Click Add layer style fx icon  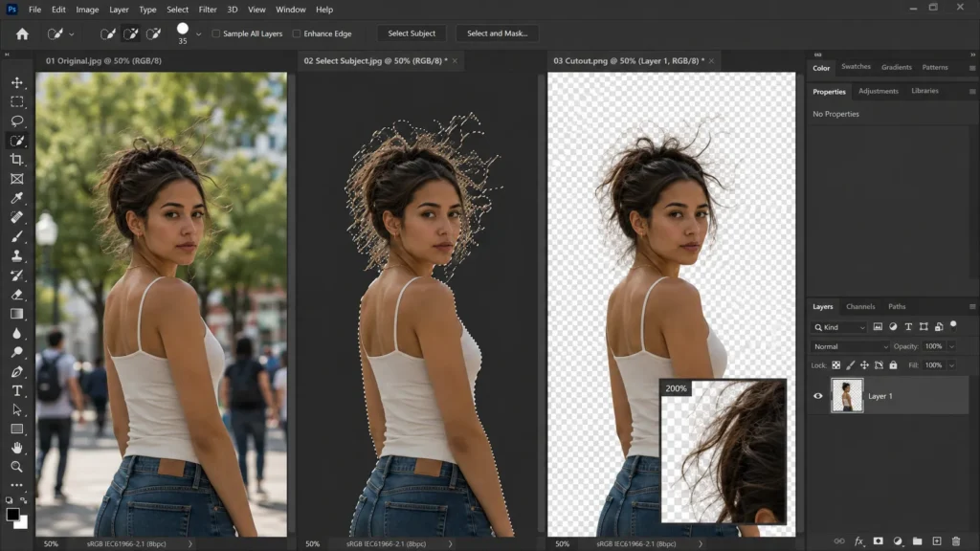pos(858,541)
